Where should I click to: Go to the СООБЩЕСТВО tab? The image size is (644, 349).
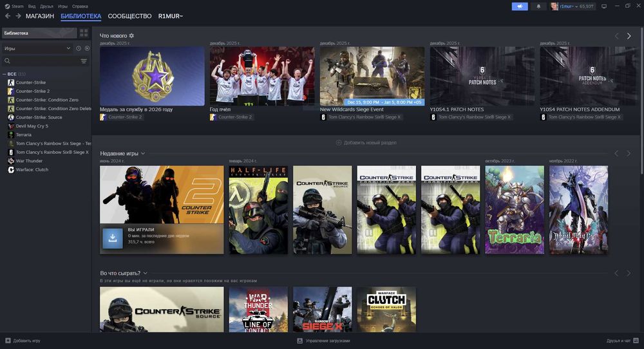coord(129,16)
